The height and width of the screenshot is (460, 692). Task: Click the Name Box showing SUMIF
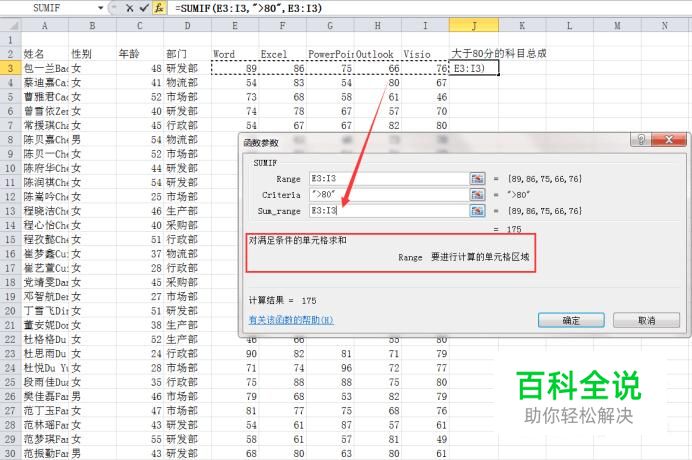click(x=49, y=8)
